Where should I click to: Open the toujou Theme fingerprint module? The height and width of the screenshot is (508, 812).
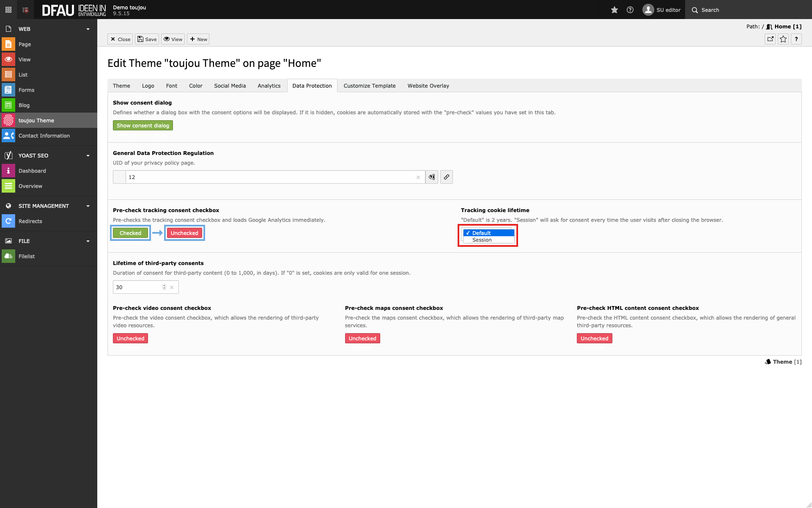[x=8, y=120]
